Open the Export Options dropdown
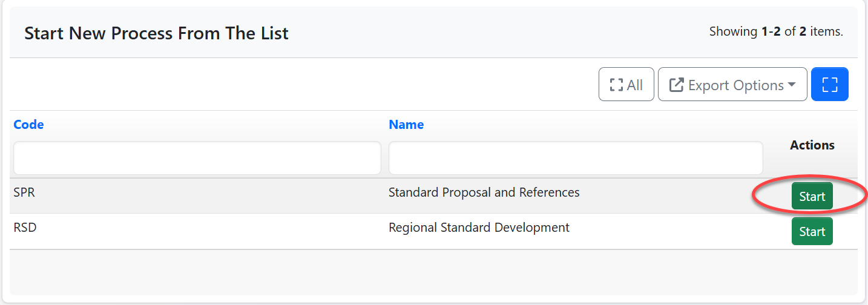The height and width of the screenshot is (305, 868). tap(732, 84)
